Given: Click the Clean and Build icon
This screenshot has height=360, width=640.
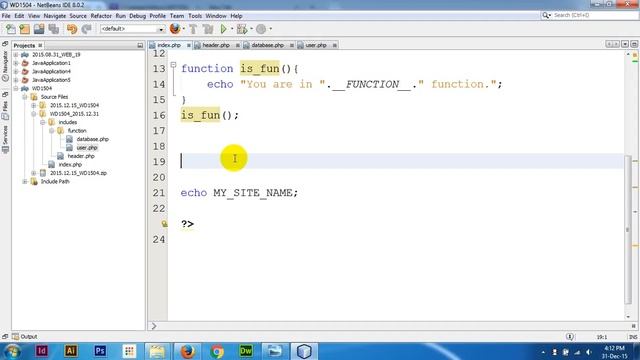Looking at the screenshot, I should (208, 29).
